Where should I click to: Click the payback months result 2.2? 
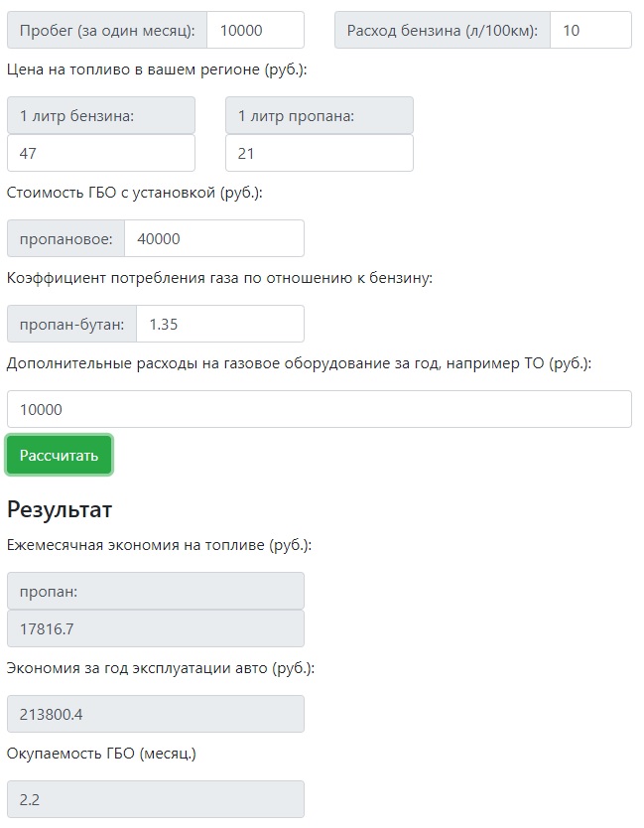(156, 799)
